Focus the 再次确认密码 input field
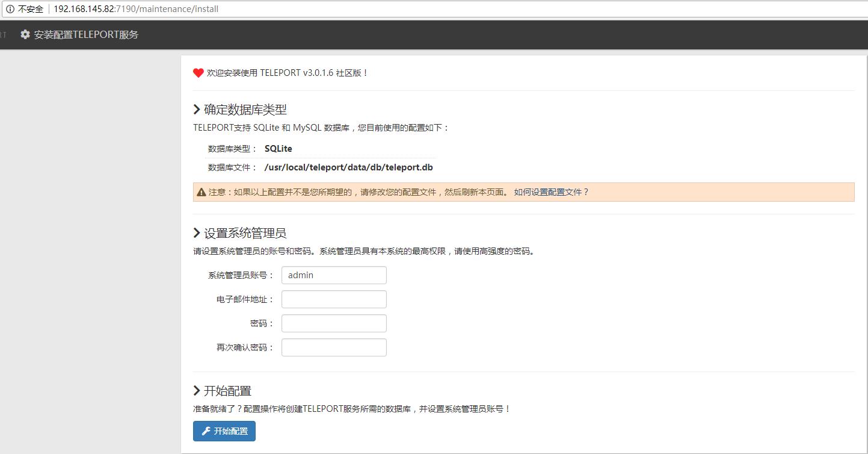The height and width of the screenshot is (454, 868). [334, 347]
